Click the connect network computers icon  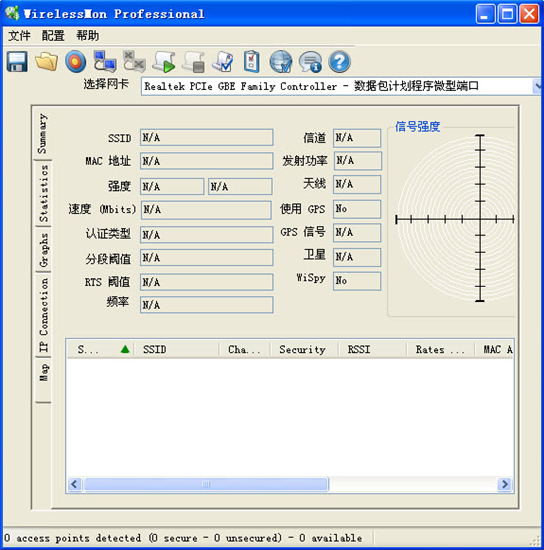point(105,62)
